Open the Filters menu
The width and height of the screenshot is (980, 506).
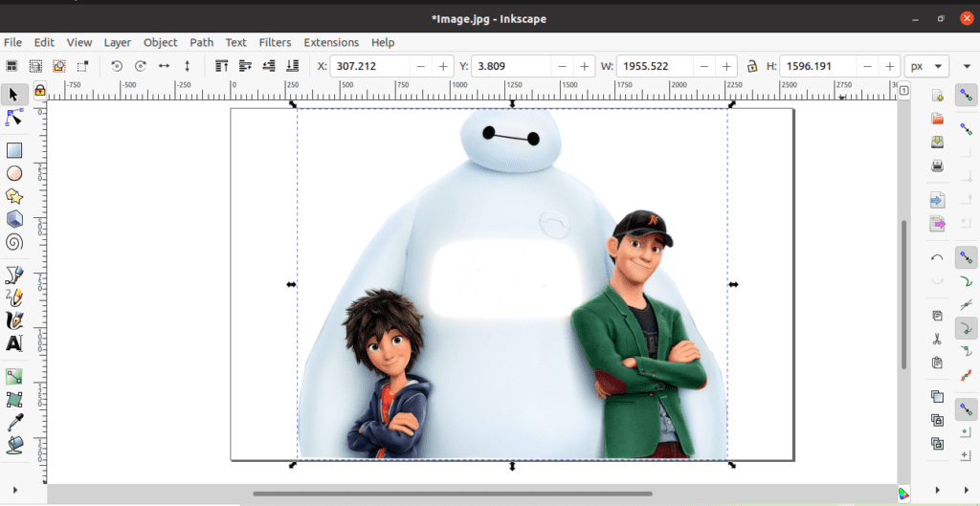point(275,42)
